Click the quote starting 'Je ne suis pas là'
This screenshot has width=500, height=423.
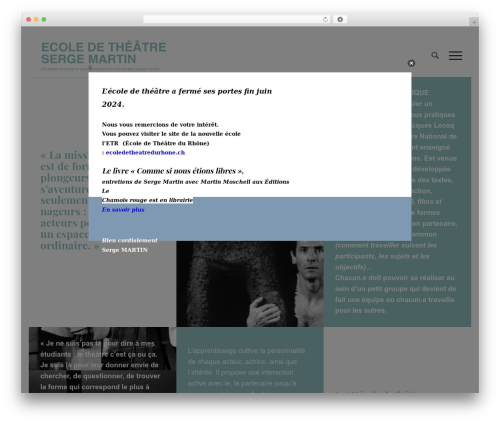click(x=100, y=365)
